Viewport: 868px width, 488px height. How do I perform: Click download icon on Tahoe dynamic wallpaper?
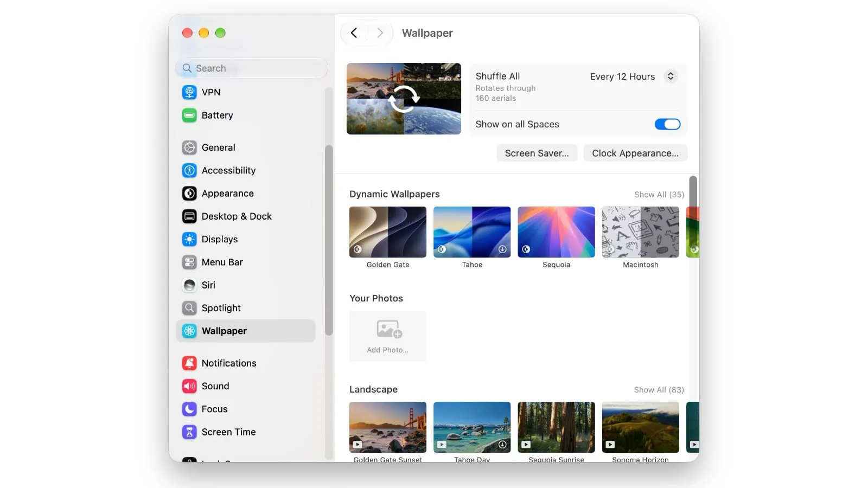[x=502, y=249]
